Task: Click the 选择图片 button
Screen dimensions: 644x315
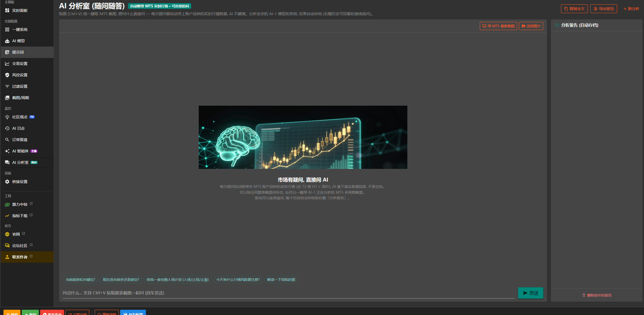Action: [x=531, y=26]
